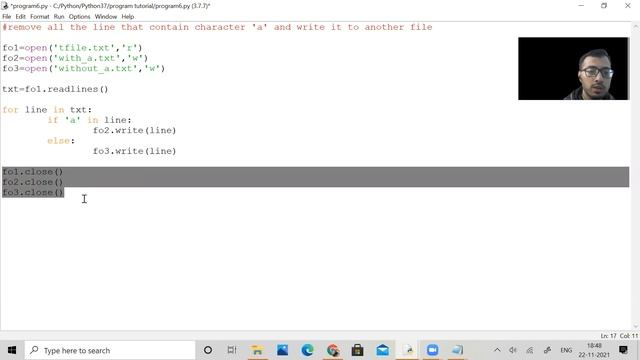Open the last app icon on taskbar
The image size is (640, 360).
click(x=458, y=350)
